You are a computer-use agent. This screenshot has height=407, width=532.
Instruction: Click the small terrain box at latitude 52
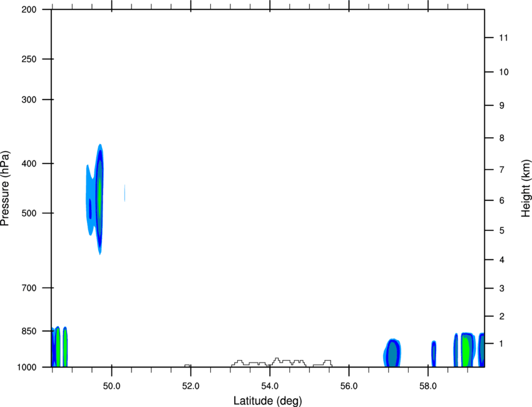tap(187, 366)
